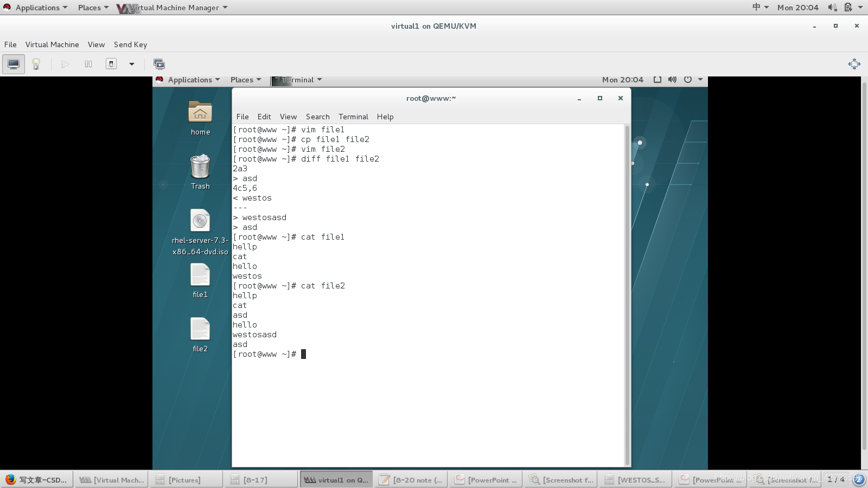Shut down the virtual machine

click(x=111, y=64)
